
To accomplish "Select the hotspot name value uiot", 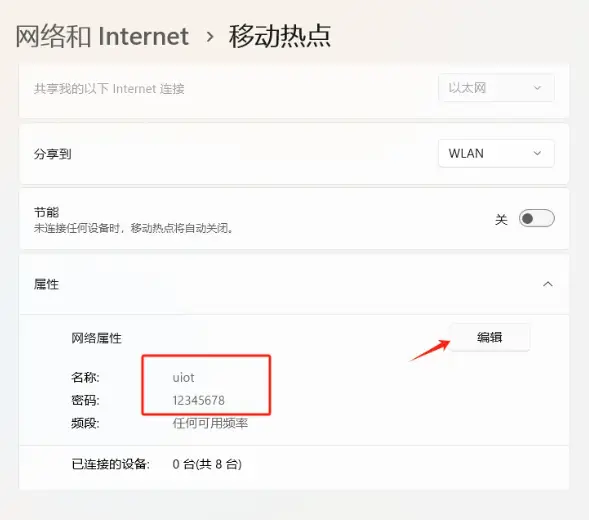I will (x=183, y=377).
